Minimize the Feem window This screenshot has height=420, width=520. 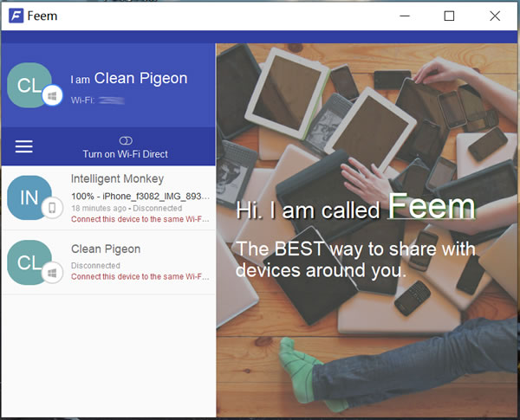coord(405,16)
